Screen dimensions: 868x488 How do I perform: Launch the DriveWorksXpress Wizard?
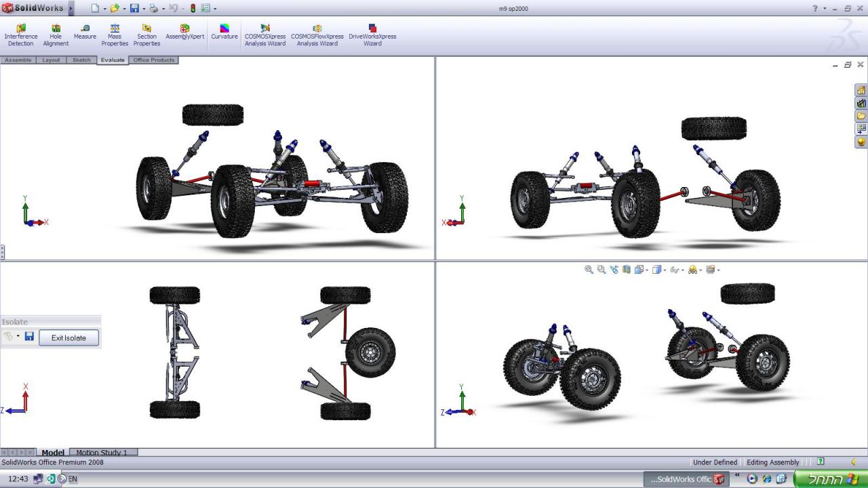point(372,35)
